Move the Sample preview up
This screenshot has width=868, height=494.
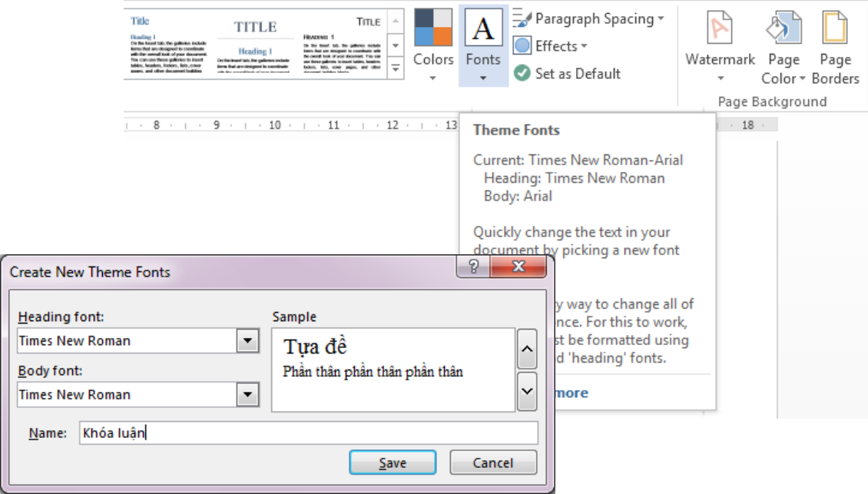point(527,349)
